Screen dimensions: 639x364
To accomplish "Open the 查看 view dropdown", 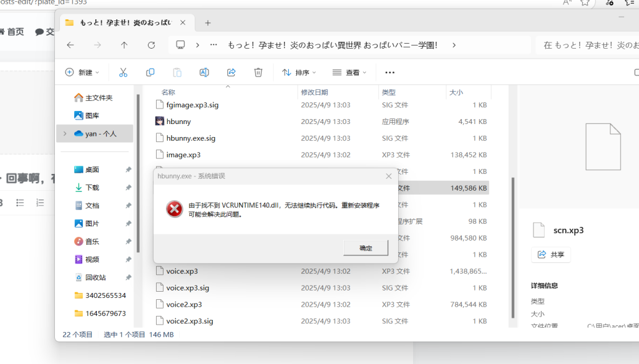I will coord(349,72).
